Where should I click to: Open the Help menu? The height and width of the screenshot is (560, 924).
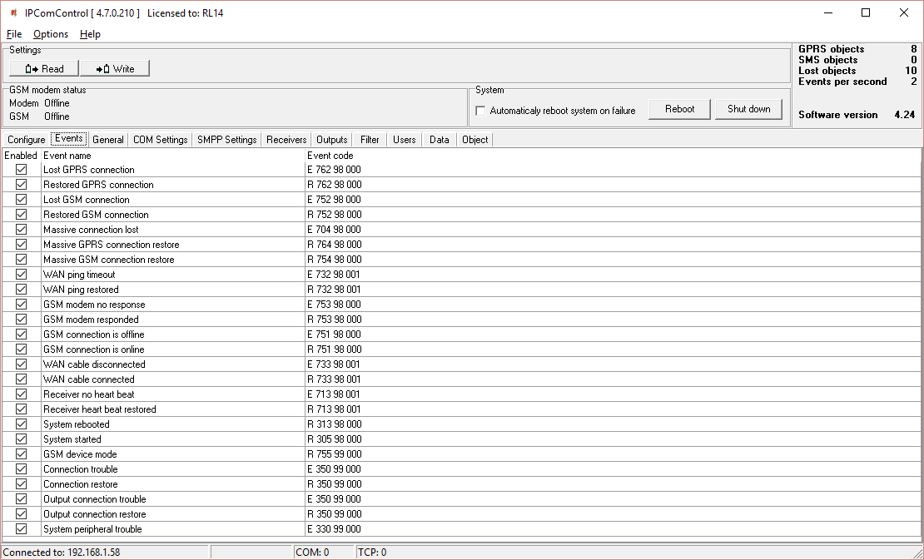click(x=90, y=34)
